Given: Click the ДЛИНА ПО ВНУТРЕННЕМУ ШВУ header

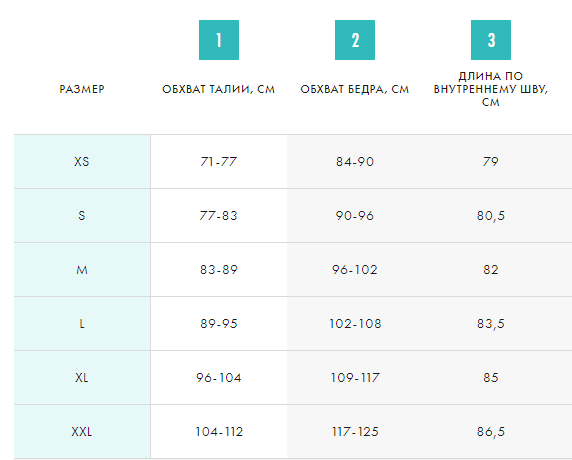Looking at the screenshot, I should (491, 89).
